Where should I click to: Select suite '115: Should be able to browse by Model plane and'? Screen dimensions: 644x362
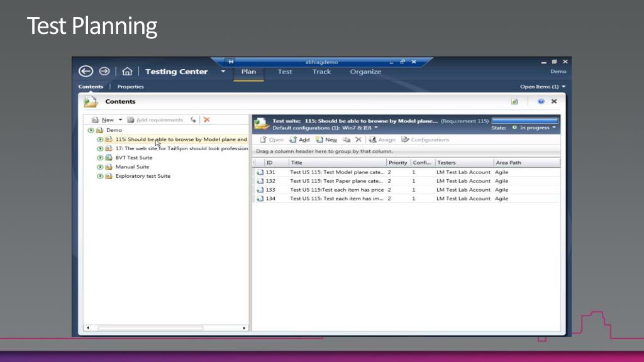[x=181, y=140]
